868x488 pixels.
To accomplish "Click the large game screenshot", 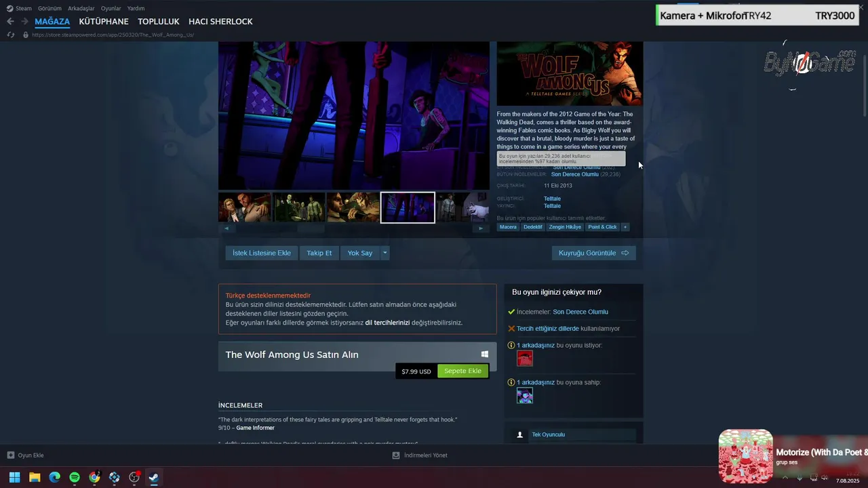I will pyautogui.click(x=353, y=115).
